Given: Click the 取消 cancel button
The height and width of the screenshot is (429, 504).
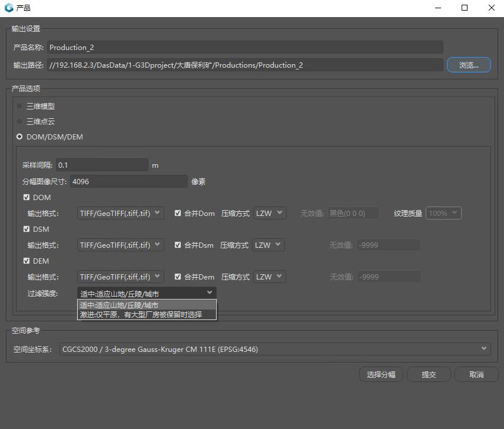Looking at the screenshot, I should (476, 374).
